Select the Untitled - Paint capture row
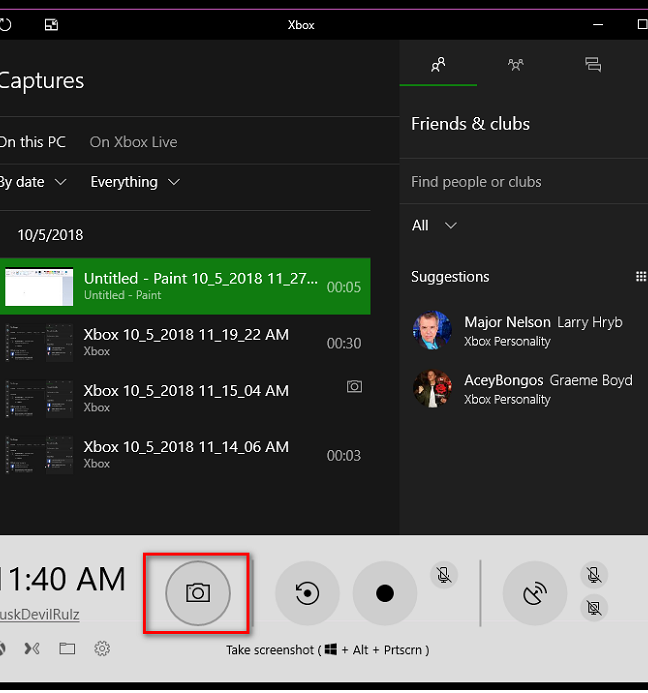The image size is (648, 693). pyautogui.click(x=185, y=286)
